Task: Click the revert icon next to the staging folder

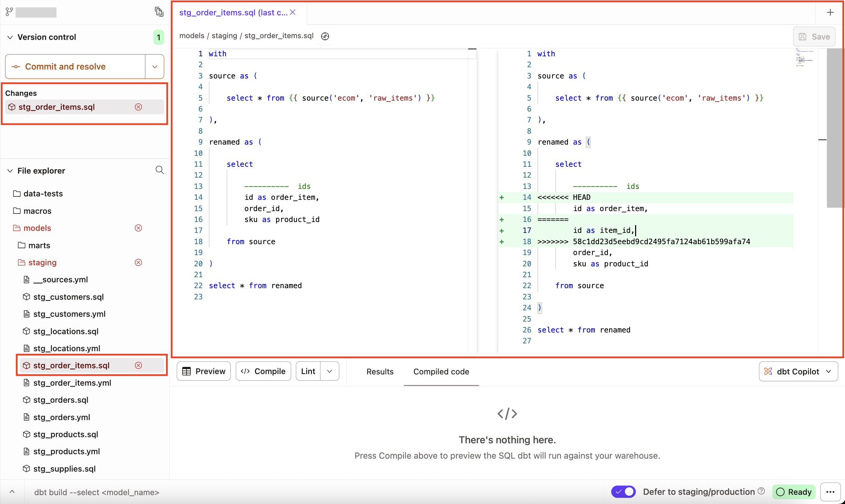Action: [138, 262]
